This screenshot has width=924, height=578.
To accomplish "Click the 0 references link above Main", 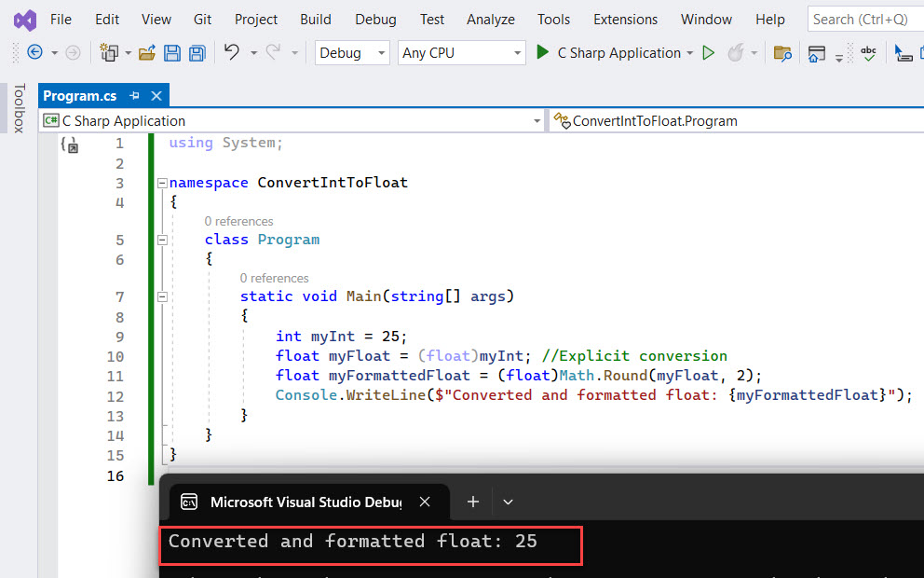I will [x=274, y=278].
